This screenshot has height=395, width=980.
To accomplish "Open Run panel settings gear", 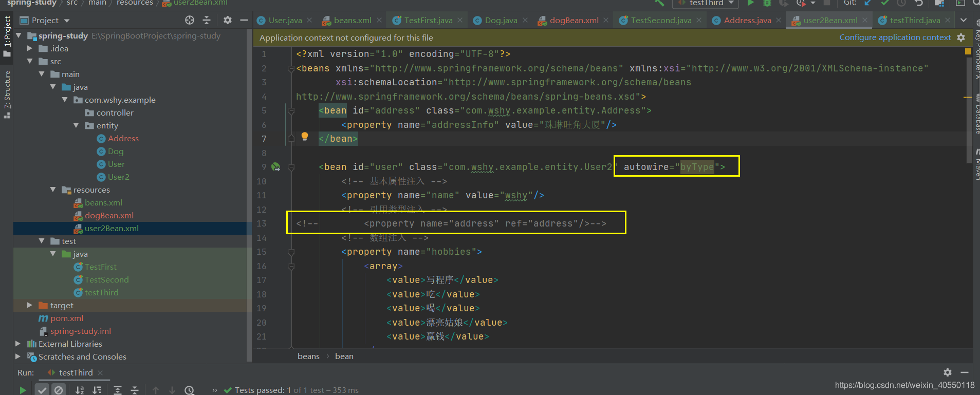I will (x=948, y=372).
